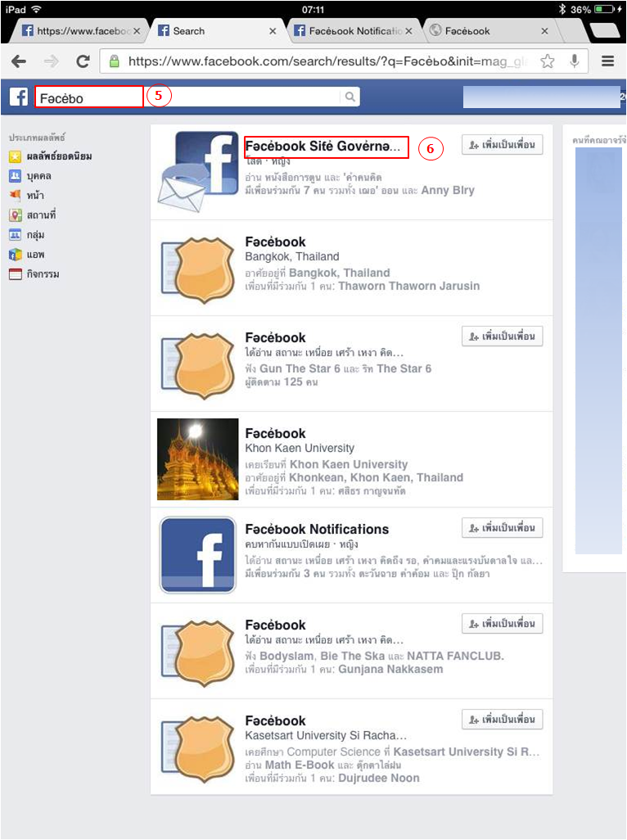Image resolution: width=627 pixels, height=840 pixels.
Task: Filter results by สถานที่
Action: [32, 215]
